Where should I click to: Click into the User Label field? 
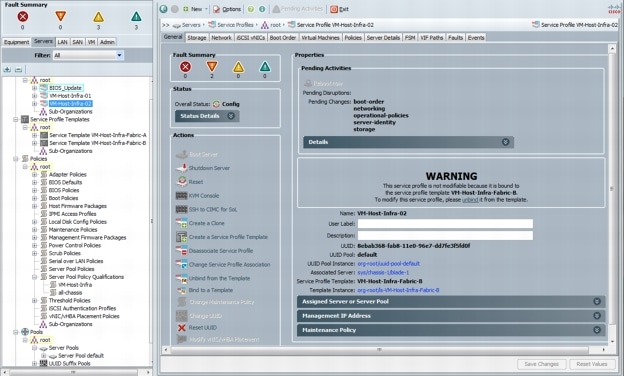445,224
